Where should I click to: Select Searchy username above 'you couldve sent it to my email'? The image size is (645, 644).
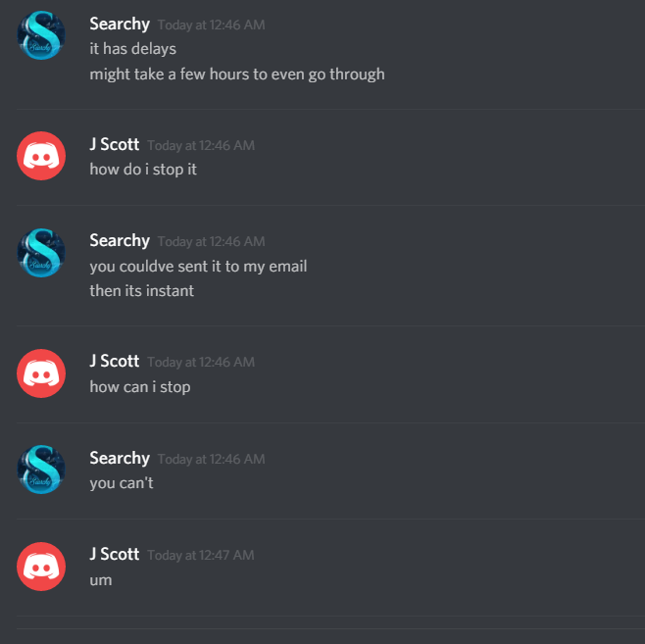[120, 241]
